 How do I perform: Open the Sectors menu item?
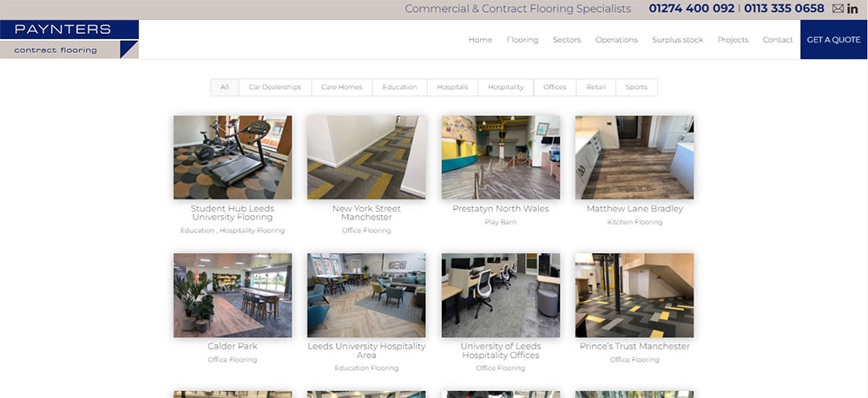[x=567, y=40]
